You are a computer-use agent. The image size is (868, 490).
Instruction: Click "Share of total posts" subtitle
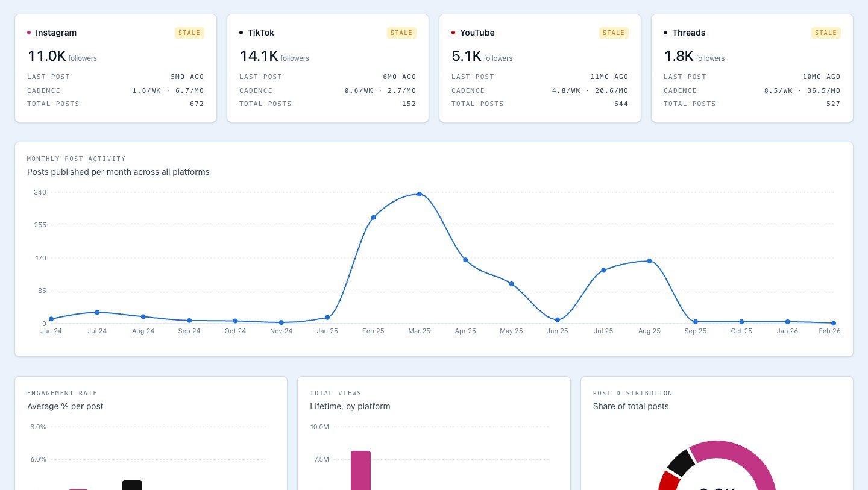click(x=631, y=406)
